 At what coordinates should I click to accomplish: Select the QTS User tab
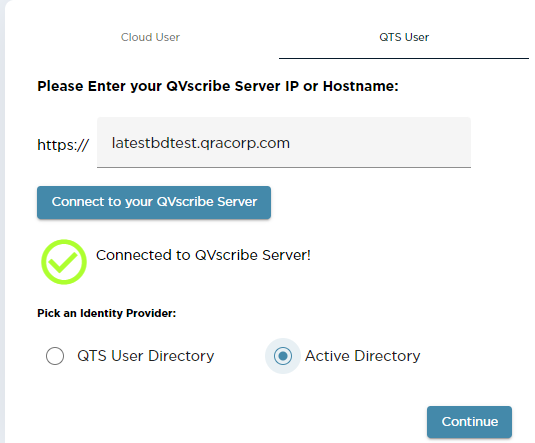pos(404,37)
